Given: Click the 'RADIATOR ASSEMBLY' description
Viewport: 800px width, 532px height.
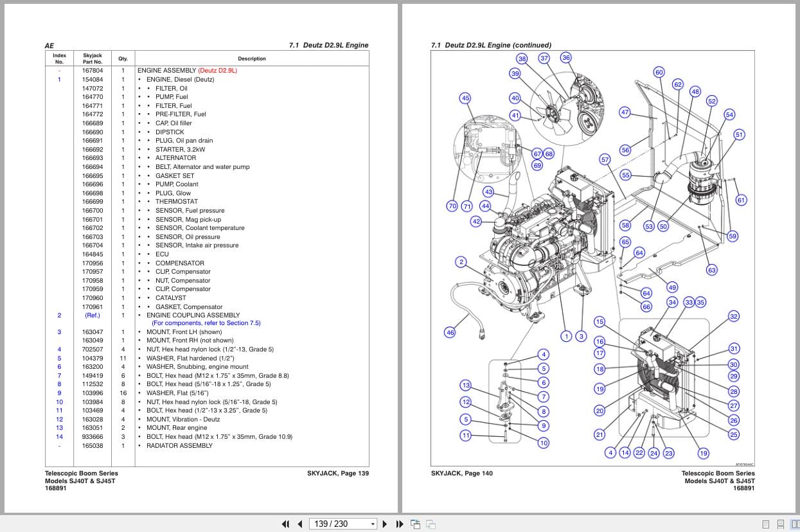Looking at the screenshot, I should coord(179,446).
